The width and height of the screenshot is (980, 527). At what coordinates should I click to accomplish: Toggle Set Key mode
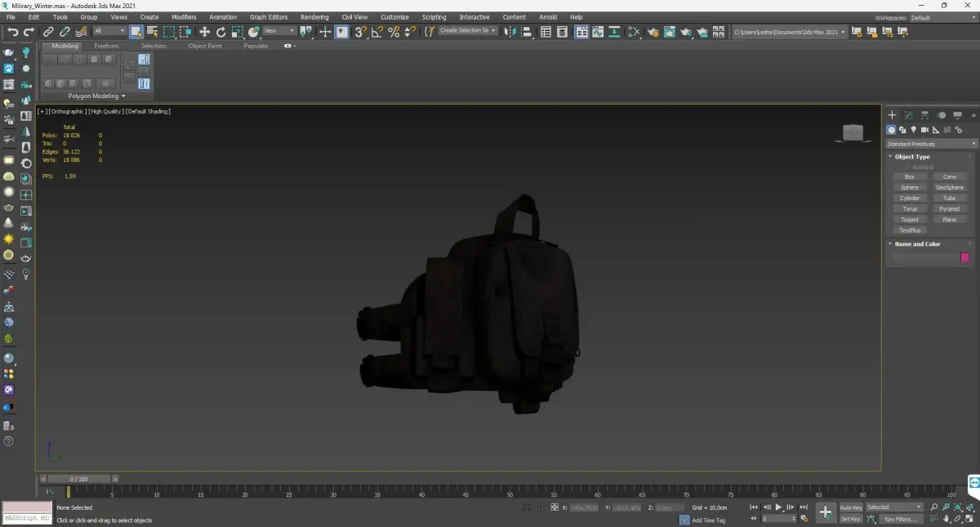tap(851, 519)
